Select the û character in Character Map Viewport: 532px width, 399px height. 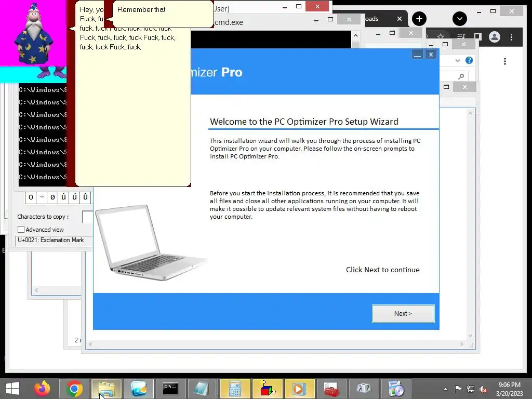(x=85, y=197)
